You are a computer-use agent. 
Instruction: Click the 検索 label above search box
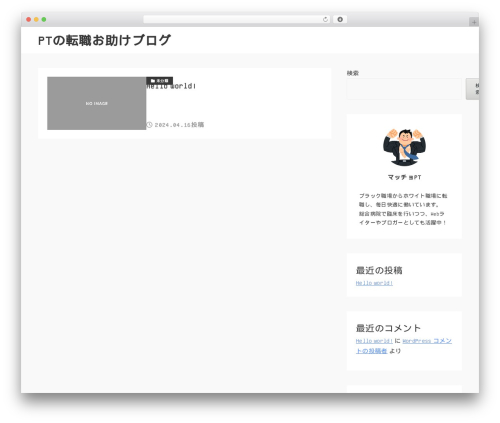[353, 73]
